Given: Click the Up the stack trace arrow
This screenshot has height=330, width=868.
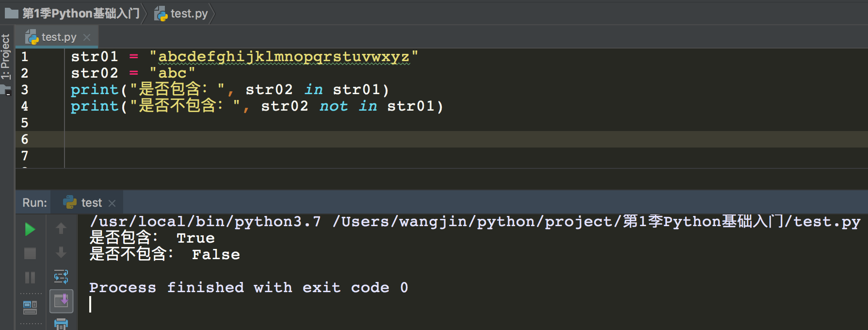Looking at the screenshot, I should 61,229.
